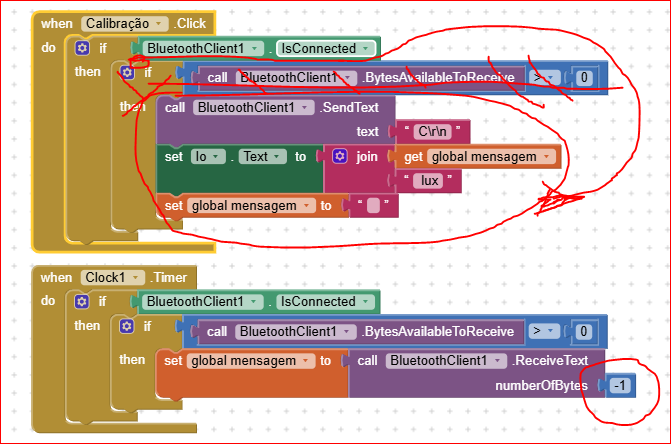Click gear icon of inner if in Clock1 Timer
This screenshot has width=671, height=444.
pyautogui.click(x=128, y=326)
